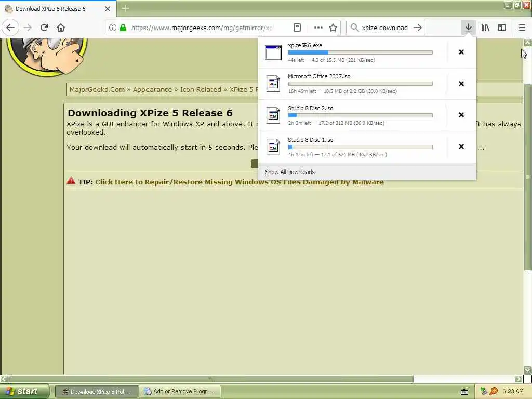The width and height of the screenshot is (532, 399).
Task: Click the orange magnifier tray icon
Action: (494, 391)
